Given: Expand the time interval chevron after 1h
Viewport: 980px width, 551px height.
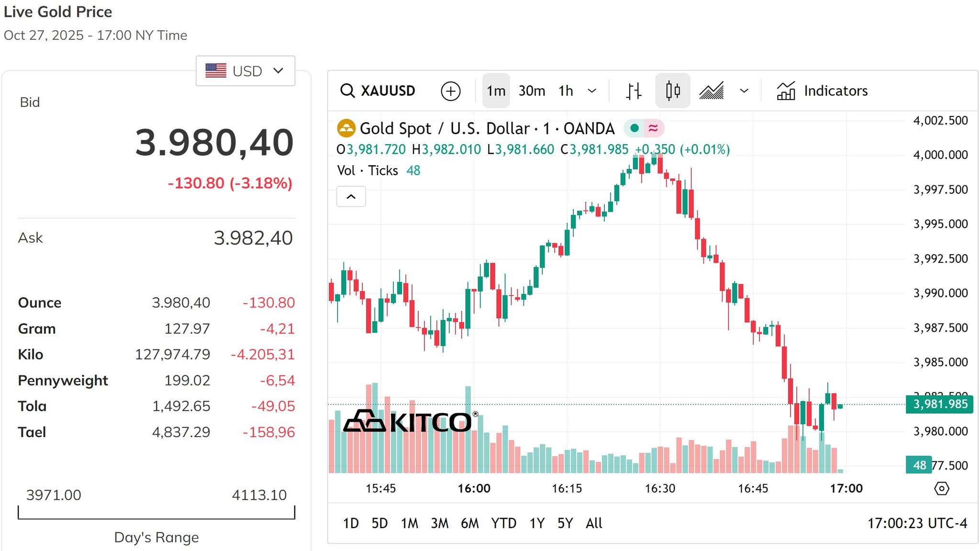Looking at the screenshot, I should point(592,91).
